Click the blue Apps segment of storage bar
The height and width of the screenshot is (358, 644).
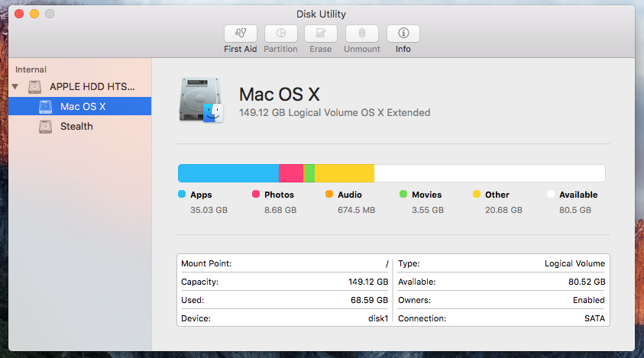point(228,173)
